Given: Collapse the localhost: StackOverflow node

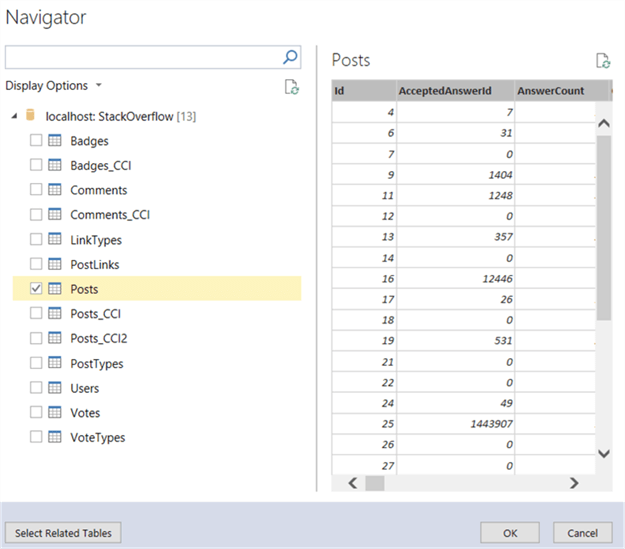Looking at the screenshot, I should [x=14, y=116].
